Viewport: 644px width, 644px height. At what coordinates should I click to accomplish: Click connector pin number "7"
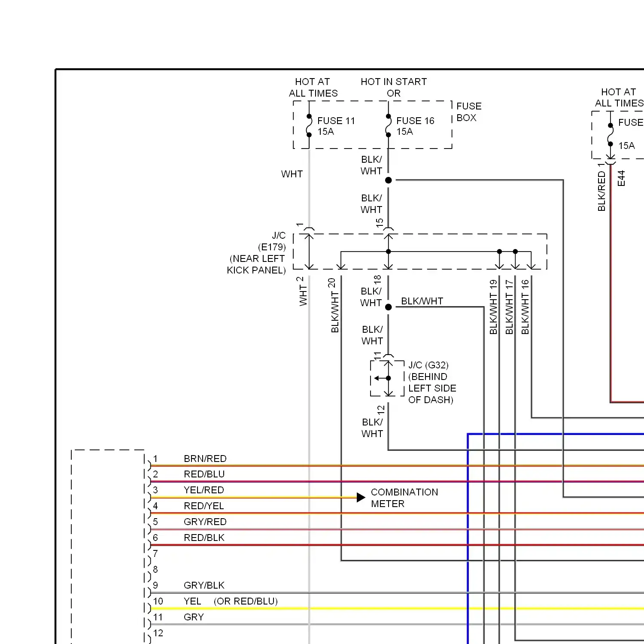[155, 553]
